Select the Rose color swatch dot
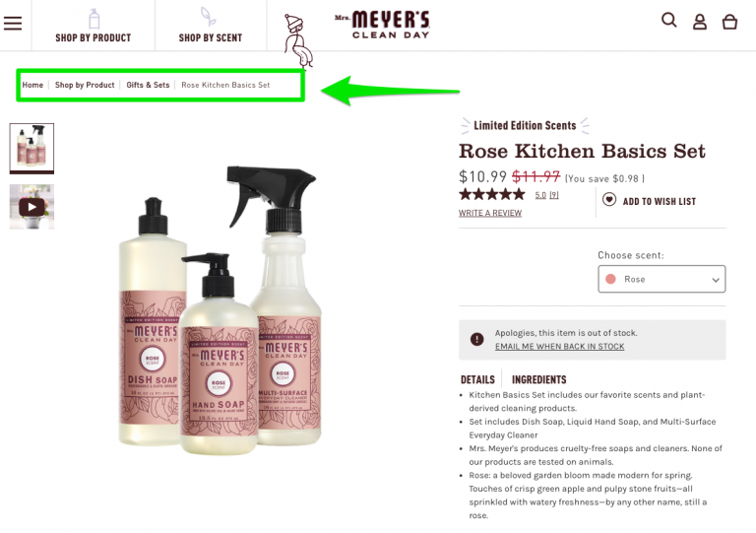Viewport: 756px width, 533px height. [x=610, y=279]
